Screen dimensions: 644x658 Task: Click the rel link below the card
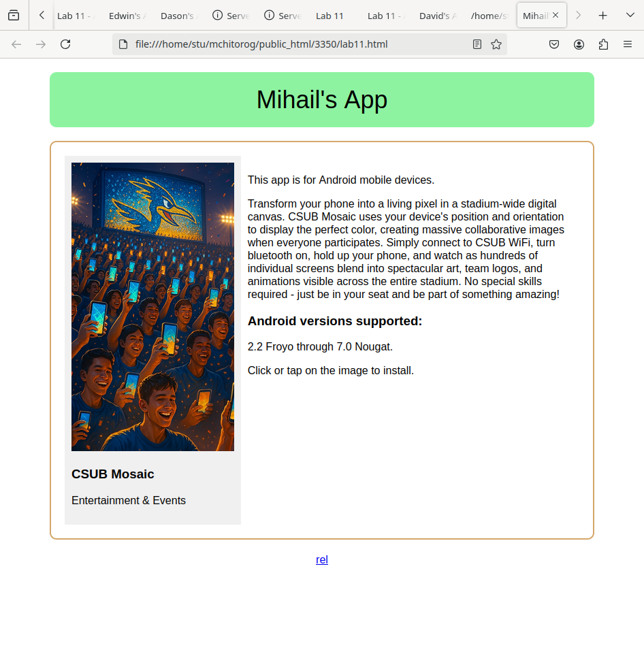point(322,559)
